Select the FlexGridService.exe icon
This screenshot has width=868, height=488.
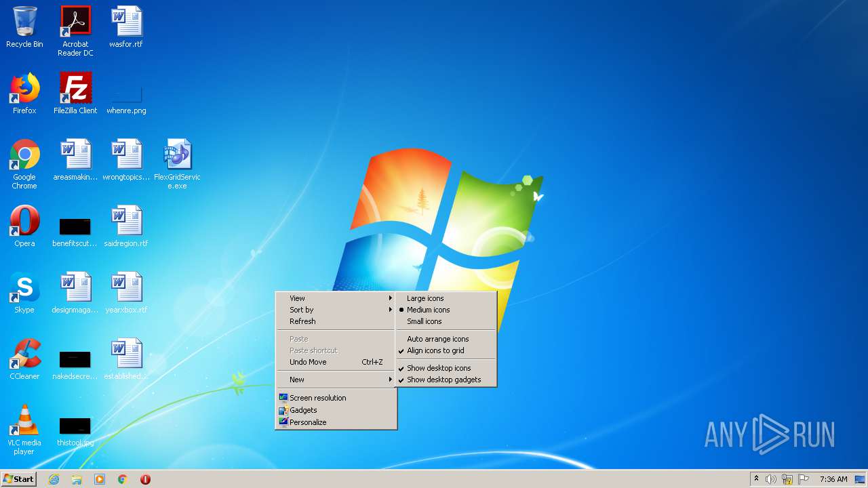click(177, 164)
